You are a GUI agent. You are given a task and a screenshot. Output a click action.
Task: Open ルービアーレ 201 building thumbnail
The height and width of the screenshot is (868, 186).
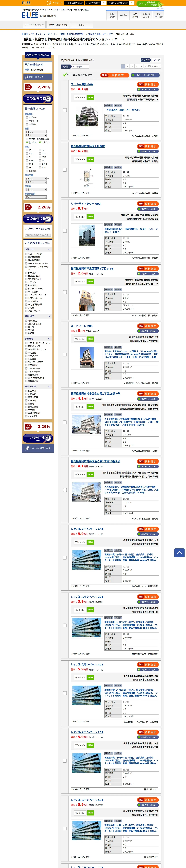click(x=87, y=357)
